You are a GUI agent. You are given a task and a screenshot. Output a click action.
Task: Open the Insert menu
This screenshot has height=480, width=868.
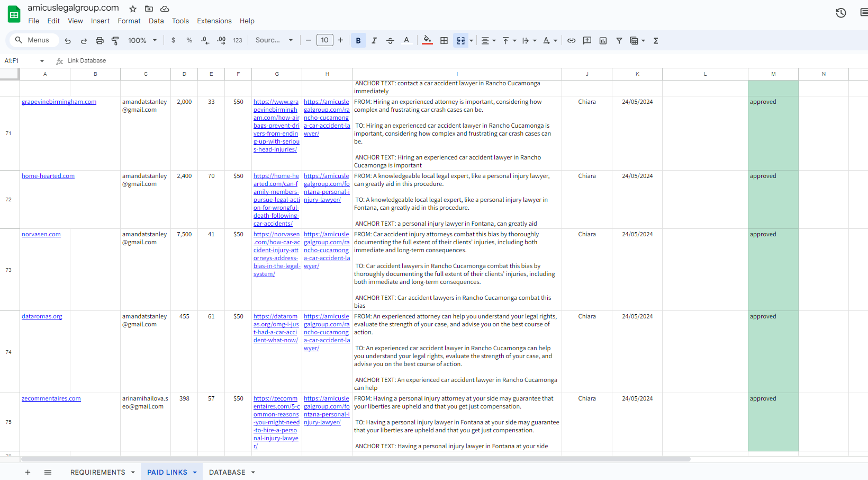[x=100, y=21]
